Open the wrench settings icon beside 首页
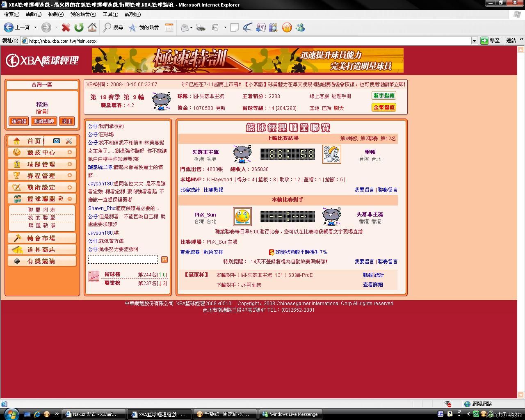 click(68, 141)
